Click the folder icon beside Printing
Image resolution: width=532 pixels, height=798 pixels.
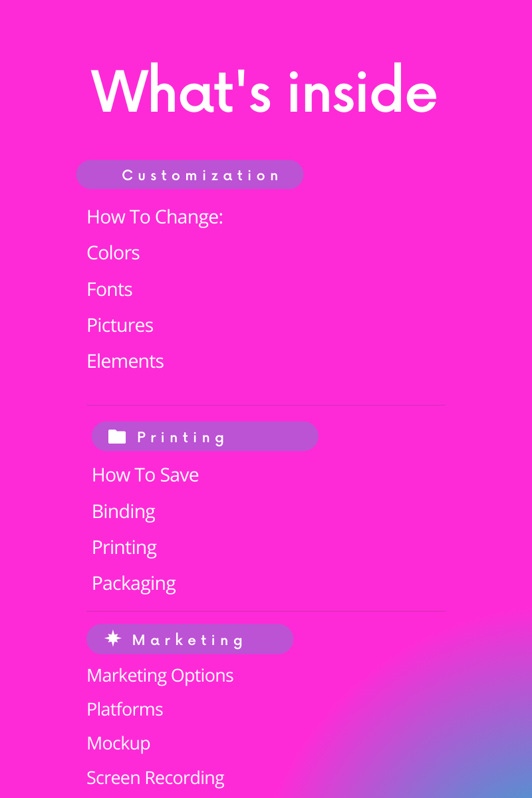tap(117, 437)
